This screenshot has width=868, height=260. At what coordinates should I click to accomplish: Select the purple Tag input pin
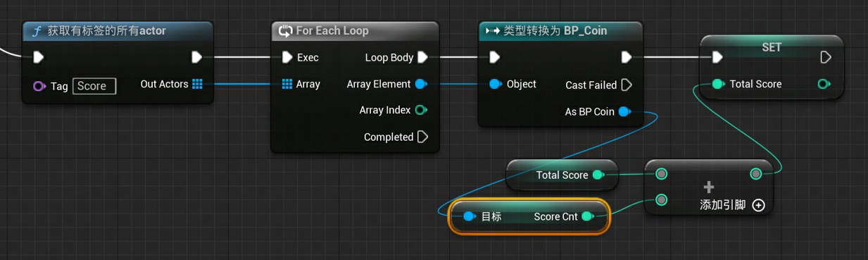(x=39, y=86)
